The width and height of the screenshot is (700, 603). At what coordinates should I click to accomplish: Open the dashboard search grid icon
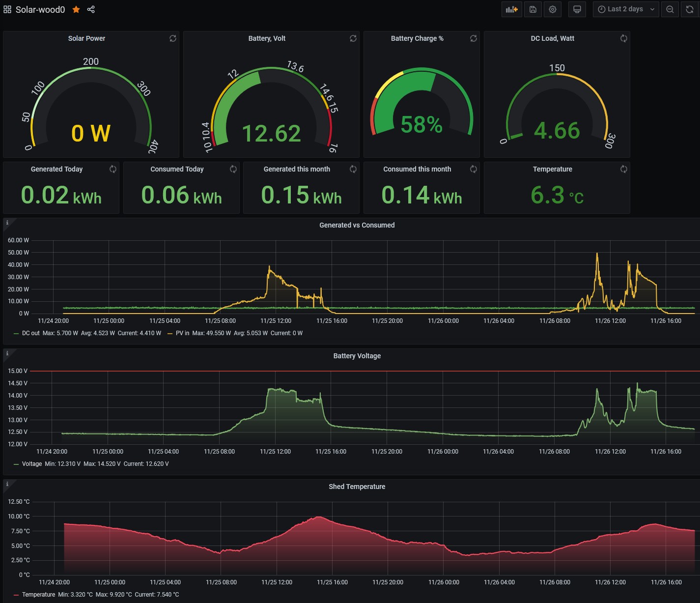[7, 9]
